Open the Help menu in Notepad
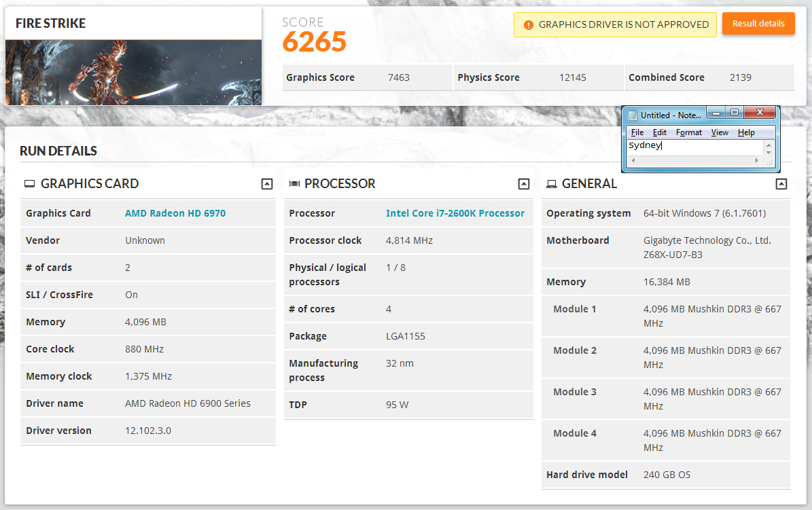Screen dimensions: 812x510 tap(746, 132)
